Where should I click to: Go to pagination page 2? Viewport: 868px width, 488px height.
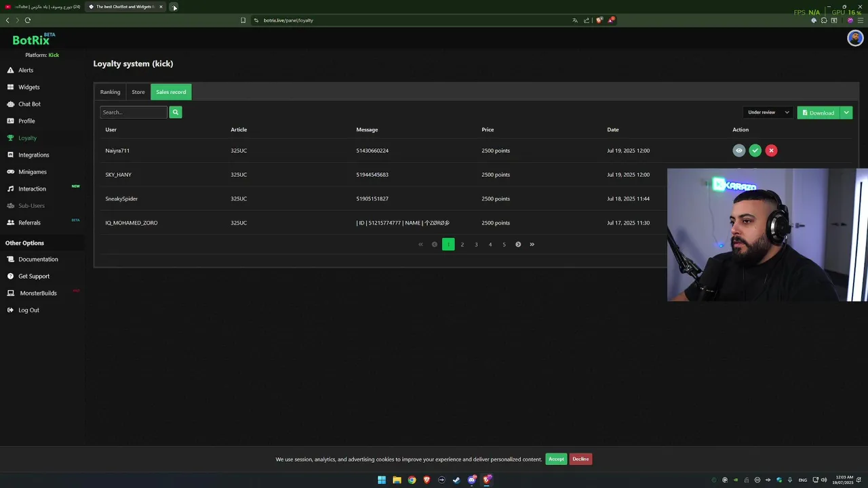tap(462, 245)
